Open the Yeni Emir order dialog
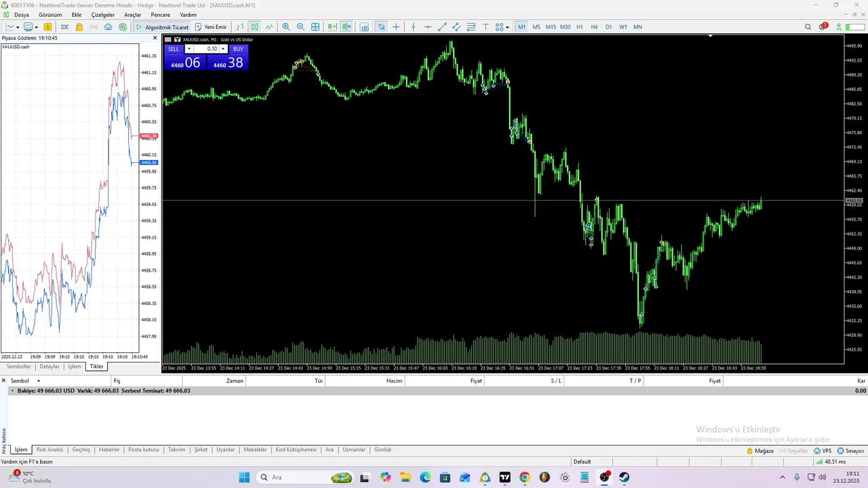The height and width of the screenshot is (488, 868). pos(211,27)
